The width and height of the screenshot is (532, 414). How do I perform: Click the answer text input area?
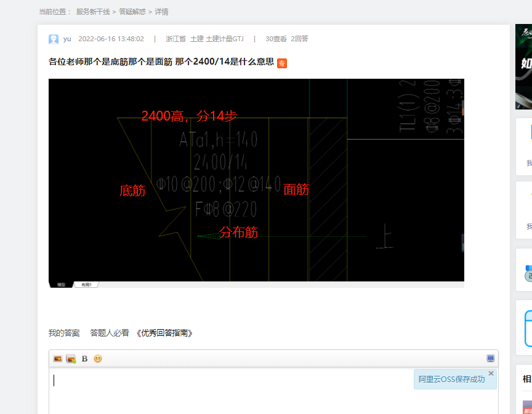click(273, 391)
